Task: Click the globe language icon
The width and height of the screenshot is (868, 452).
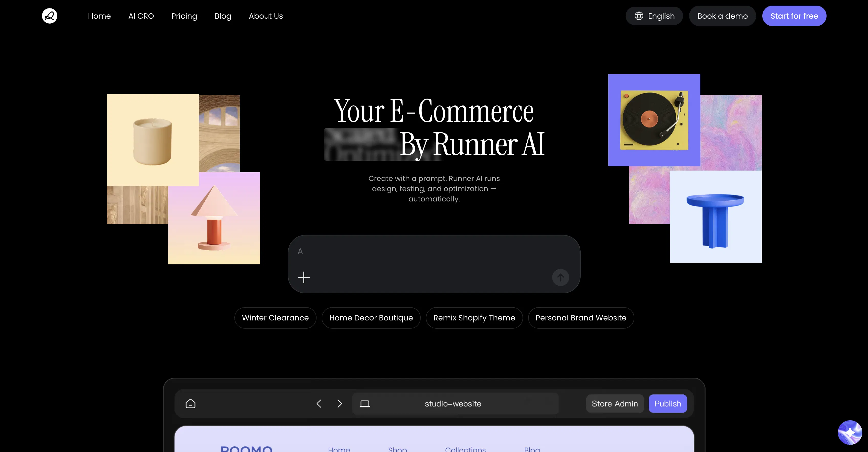Action: 639,16
